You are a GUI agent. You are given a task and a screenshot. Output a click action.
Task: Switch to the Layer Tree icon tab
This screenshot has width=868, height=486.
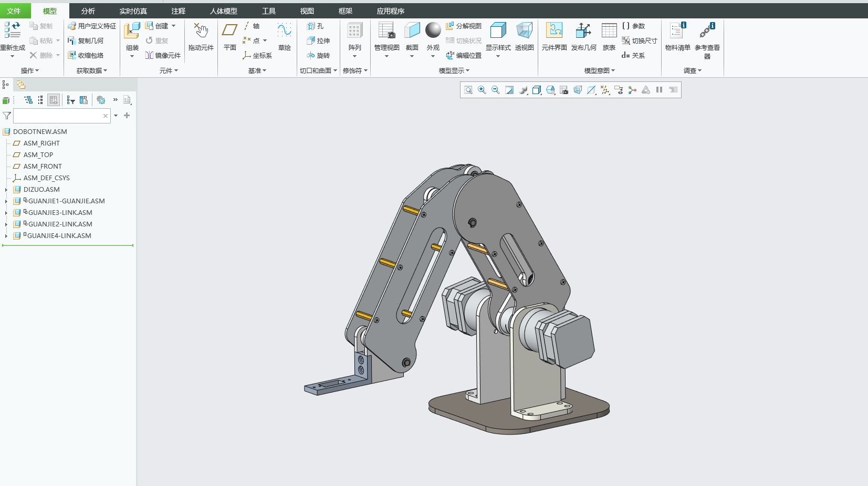click(x=21, y=85)
